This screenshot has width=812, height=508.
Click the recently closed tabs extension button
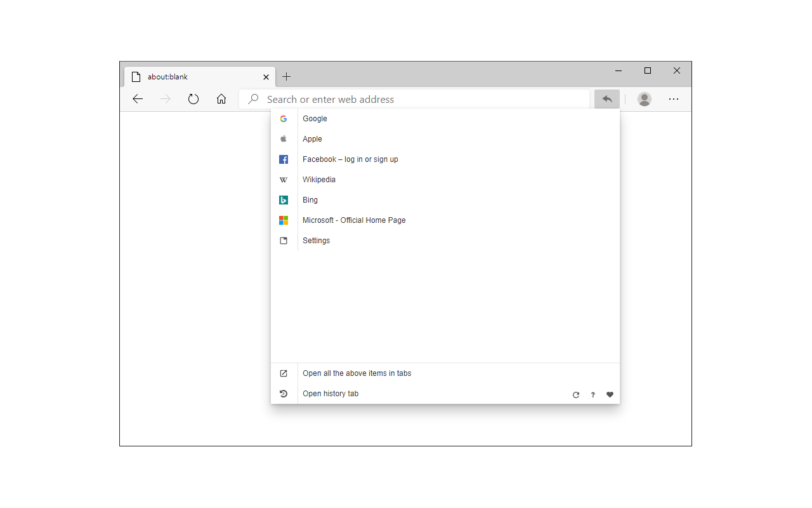(x=607, y=99)
